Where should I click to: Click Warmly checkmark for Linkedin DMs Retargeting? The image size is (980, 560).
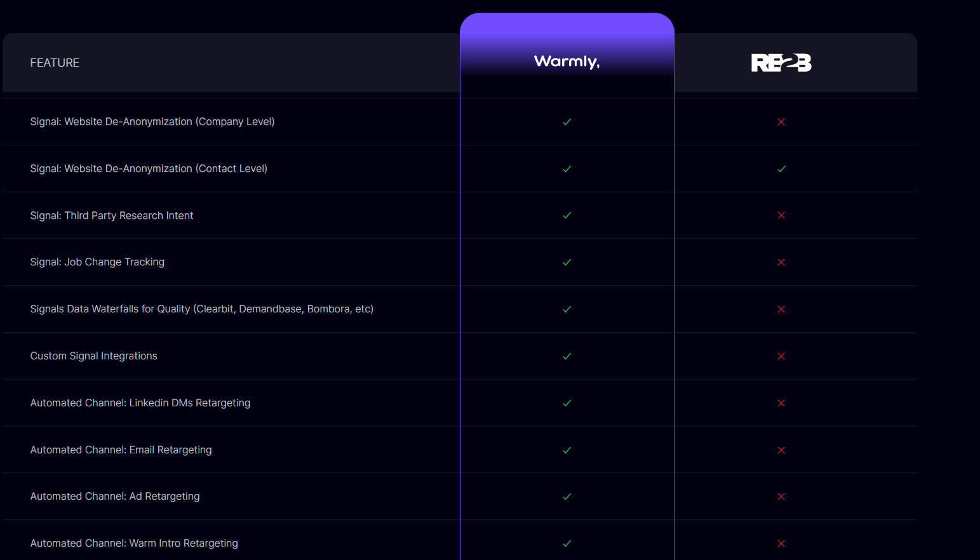567,403
